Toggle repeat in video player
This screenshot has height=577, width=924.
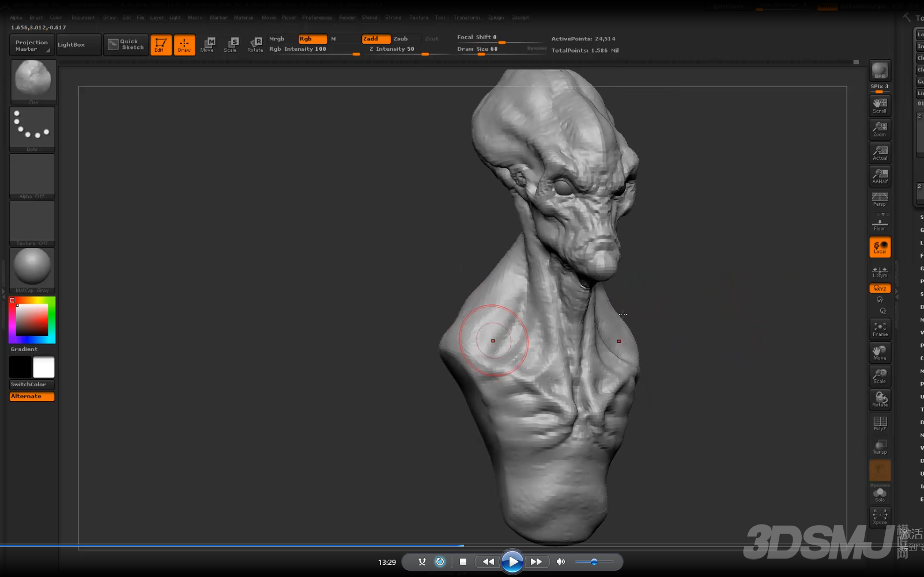tap(440, 561)
